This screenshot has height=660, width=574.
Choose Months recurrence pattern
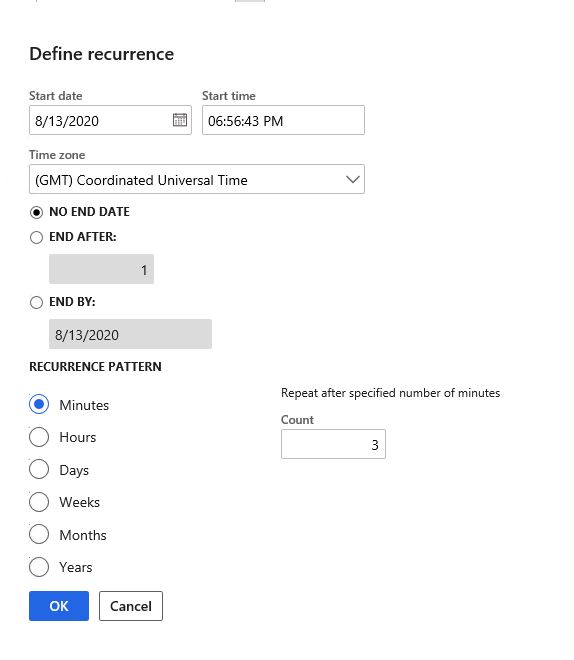39,534
